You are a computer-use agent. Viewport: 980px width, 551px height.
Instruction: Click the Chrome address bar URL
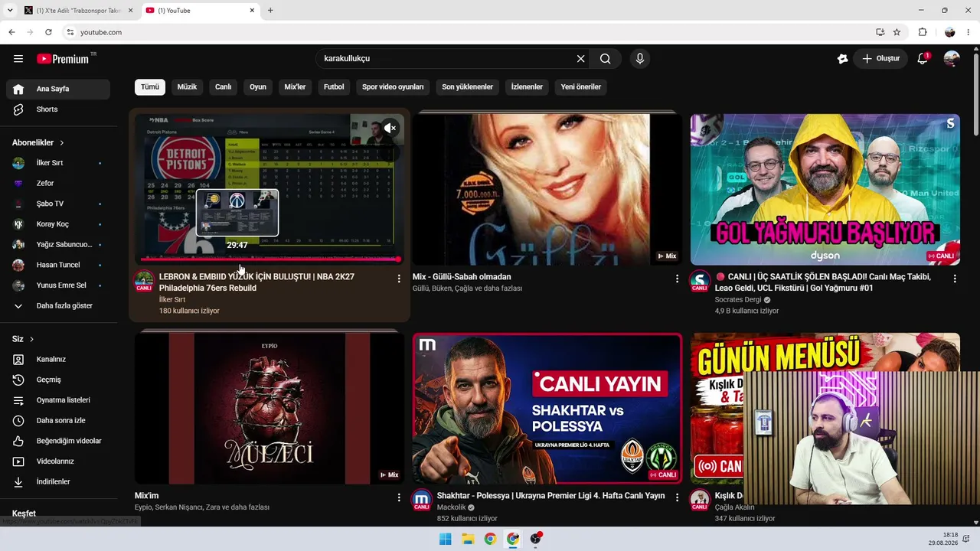[x=101, y=32]
